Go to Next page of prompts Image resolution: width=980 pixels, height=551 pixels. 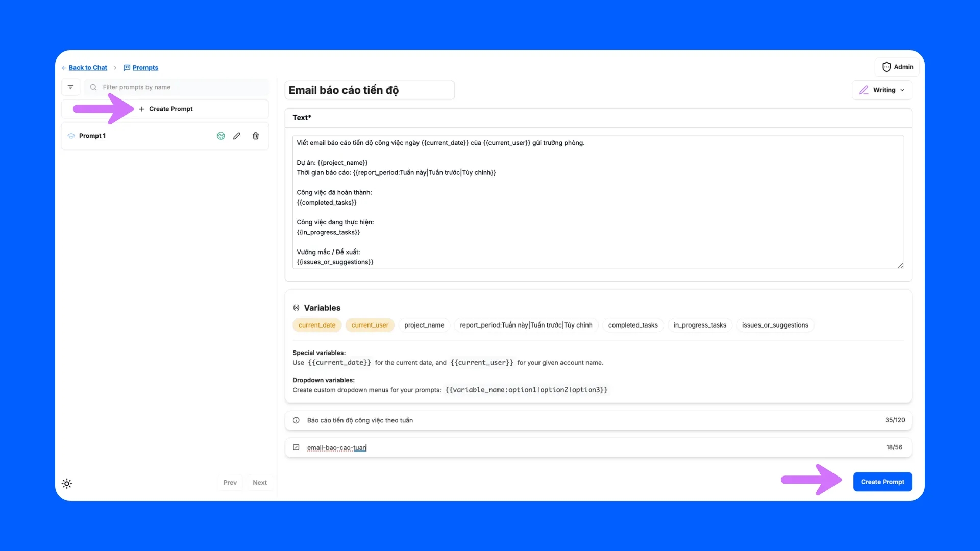click(259, 483)
